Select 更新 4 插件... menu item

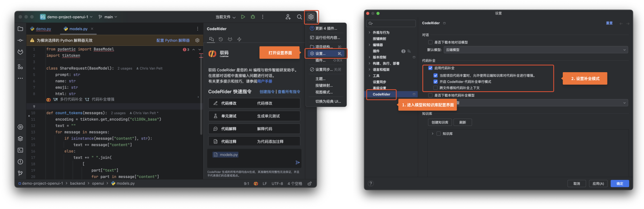point(326,28)
